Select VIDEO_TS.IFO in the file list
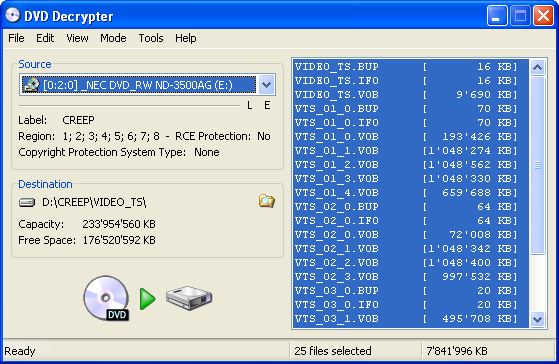559x364 pixels. coord(411,81)
